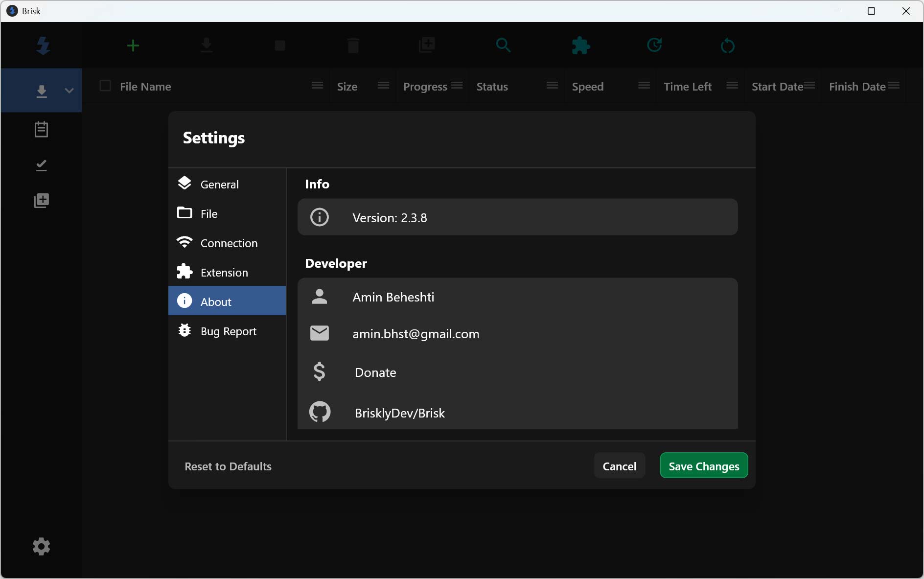Click the amin.bhst@gmail.com email entry

coord(416,334)
